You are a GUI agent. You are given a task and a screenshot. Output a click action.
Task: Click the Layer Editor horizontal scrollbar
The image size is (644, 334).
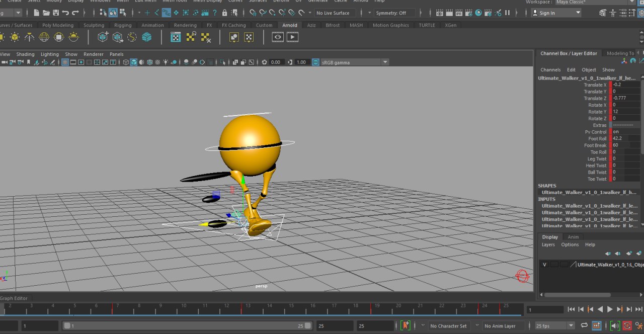578,295
